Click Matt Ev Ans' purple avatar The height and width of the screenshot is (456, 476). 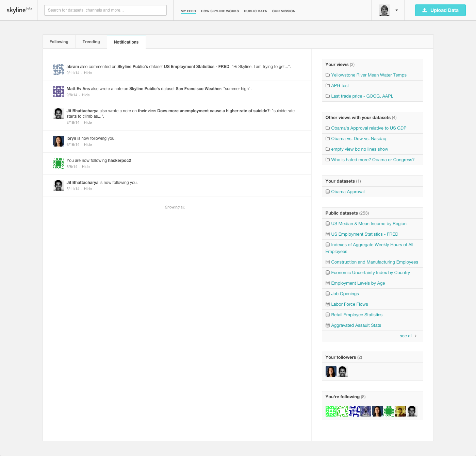pos(59,91)
